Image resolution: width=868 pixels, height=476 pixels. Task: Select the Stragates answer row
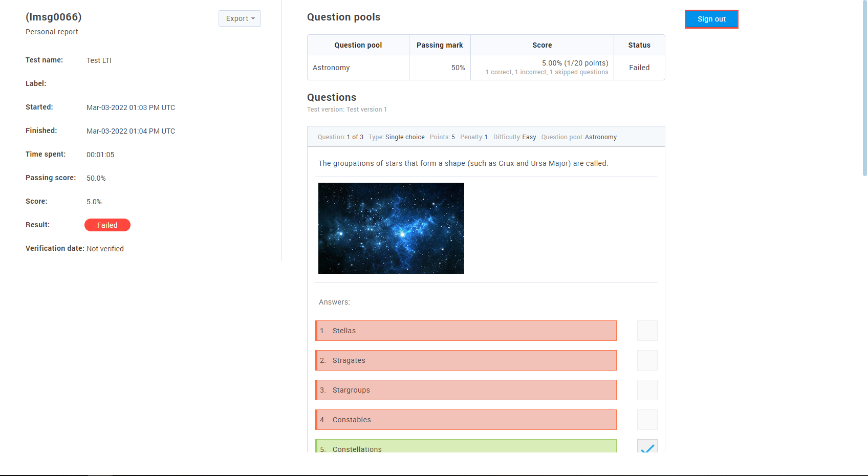(x=466, y=360)
